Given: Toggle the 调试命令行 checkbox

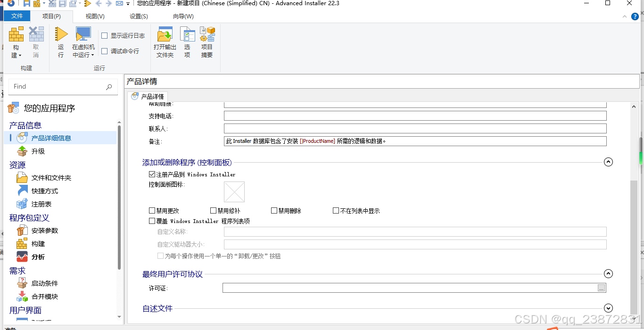Looking at the screenshot, I should (x=105, y=51).
